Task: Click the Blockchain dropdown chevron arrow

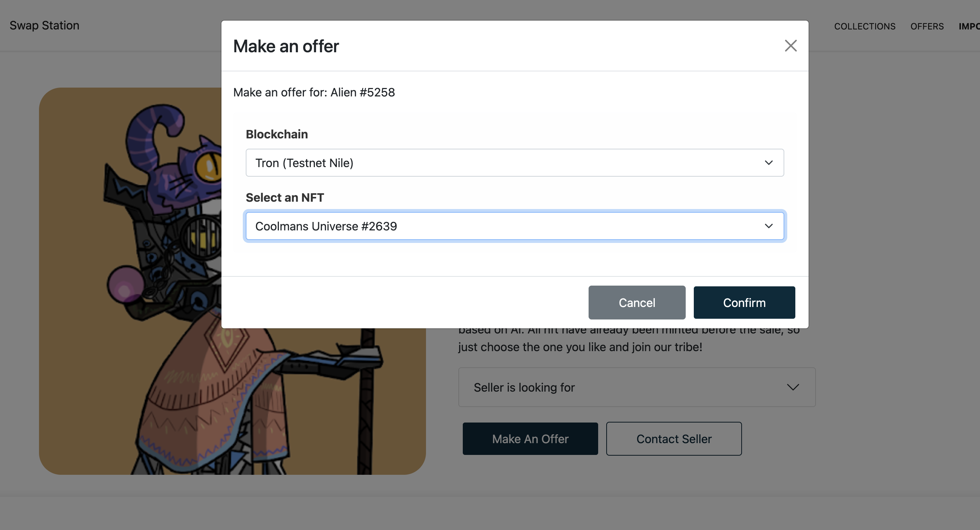Action: pos(768,163)
